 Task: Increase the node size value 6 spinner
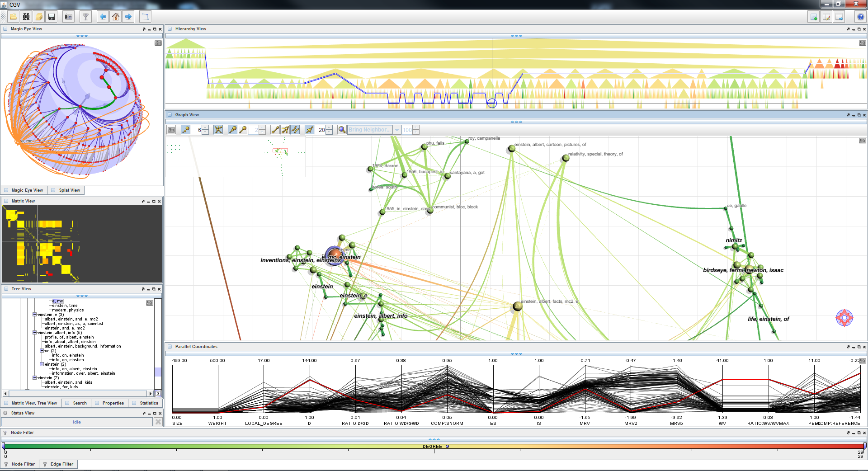pos(205,127)
